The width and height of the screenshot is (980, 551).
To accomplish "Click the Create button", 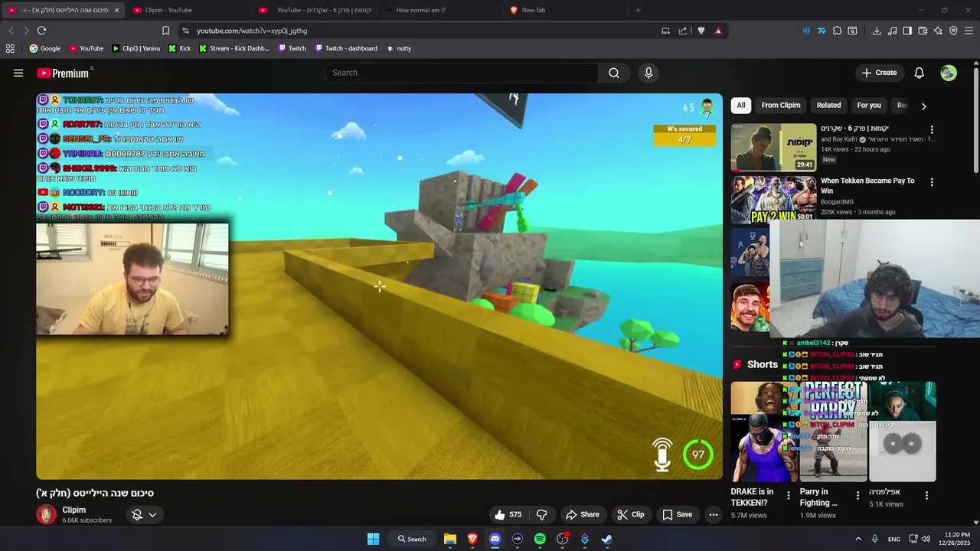I will coord(879,73).
